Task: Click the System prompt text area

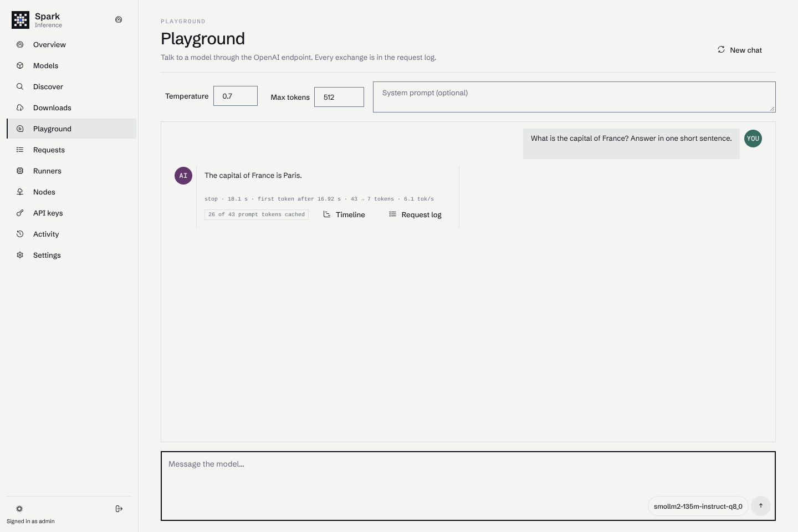Action: pos(574,97)
